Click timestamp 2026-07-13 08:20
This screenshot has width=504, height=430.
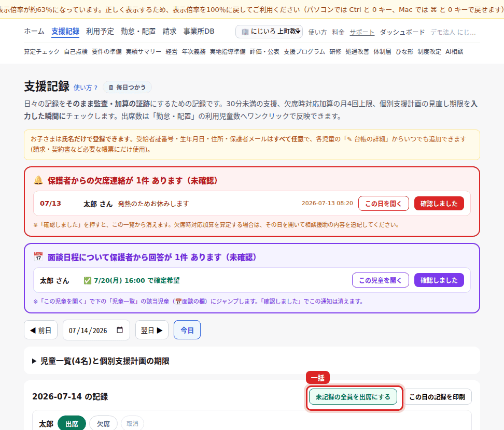(x=327, y=203)
